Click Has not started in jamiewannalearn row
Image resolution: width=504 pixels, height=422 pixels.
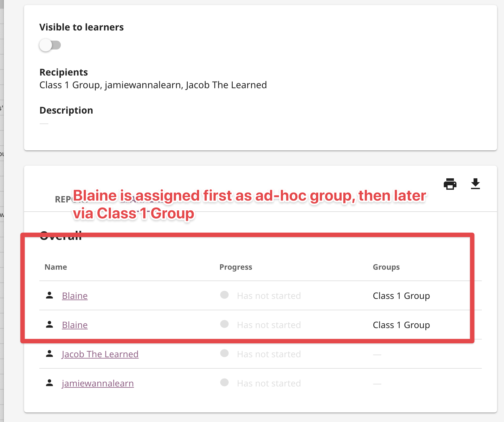click(269, 383)
